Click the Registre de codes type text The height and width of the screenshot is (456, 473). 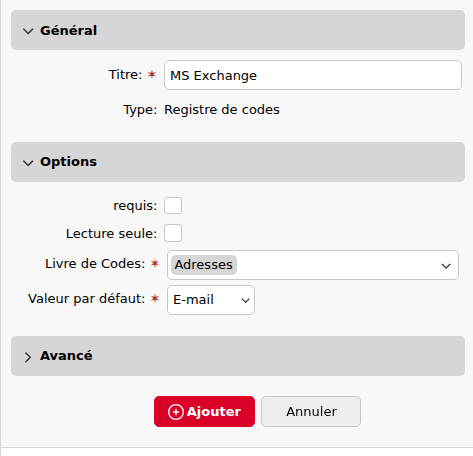click(222, 110)
